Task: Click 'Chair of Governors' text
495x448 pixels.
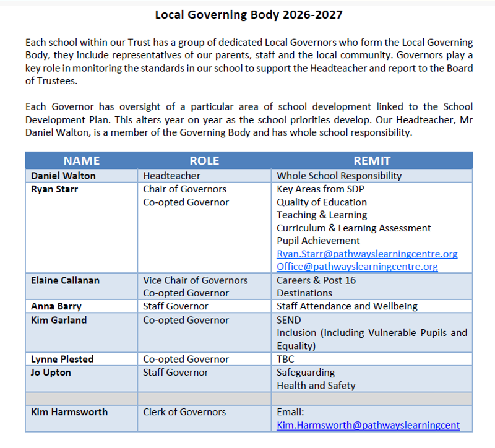Action: click(184, 189)
